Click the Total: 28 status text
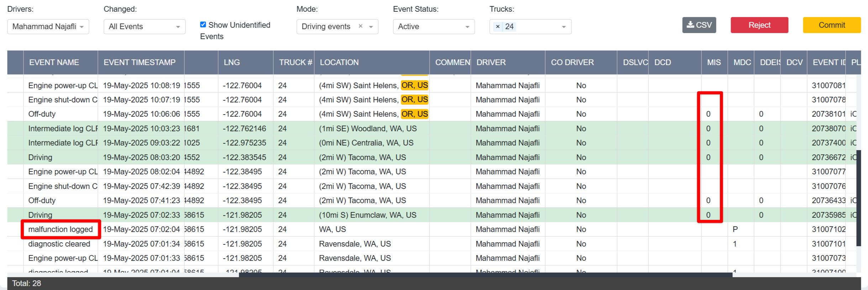Viewport: 868px width, 290px height. pyautogui.click(x=27, y=283)
